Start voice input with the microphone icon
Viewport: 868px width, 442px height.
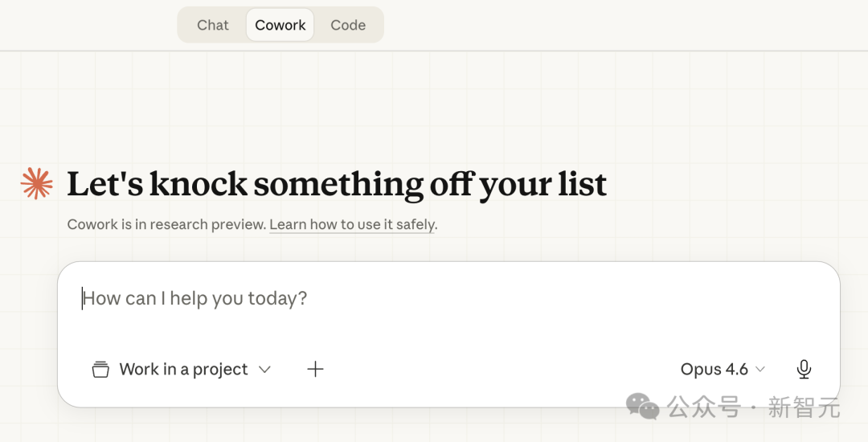[804, 369]
